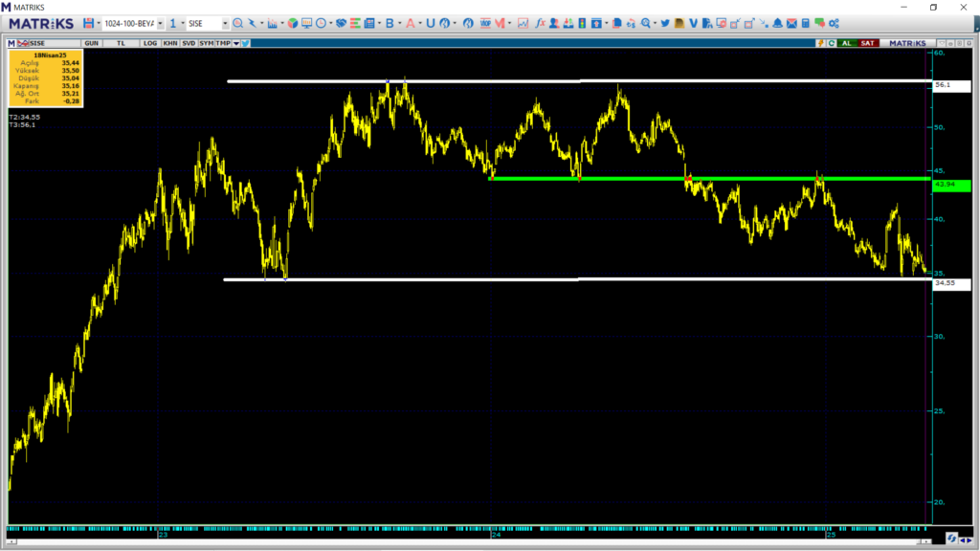Open the gears settings icon
The height and width of the screenshot is (551, 980).
pos(834,23)
